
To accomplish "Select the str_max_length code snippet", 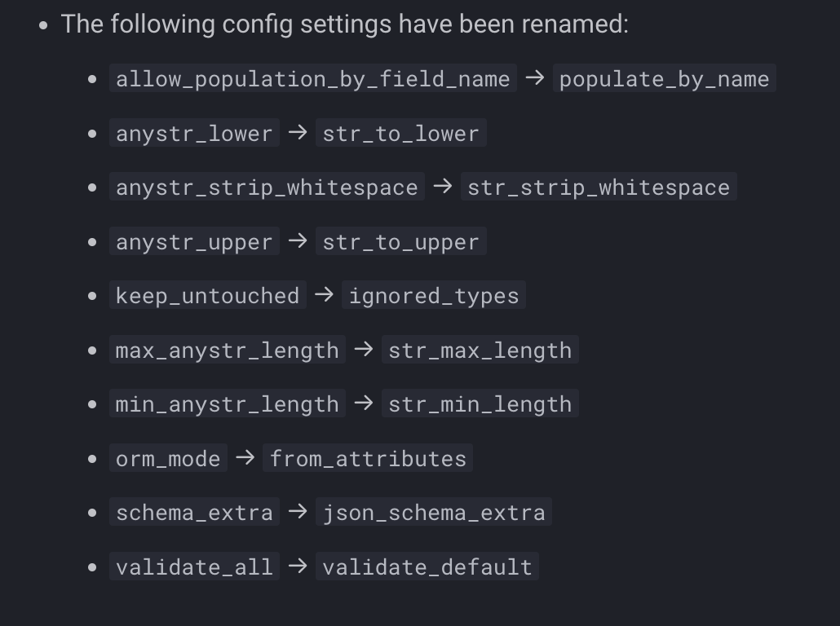I will point(480,350).
